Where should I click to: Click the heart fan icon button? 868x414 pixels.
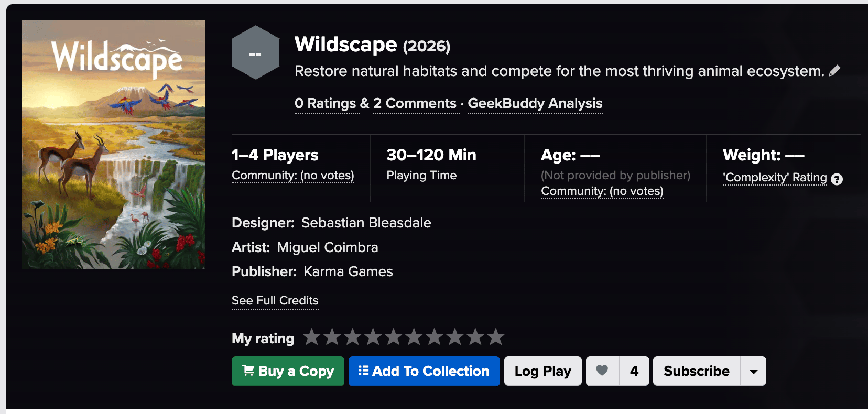[602, 371]
